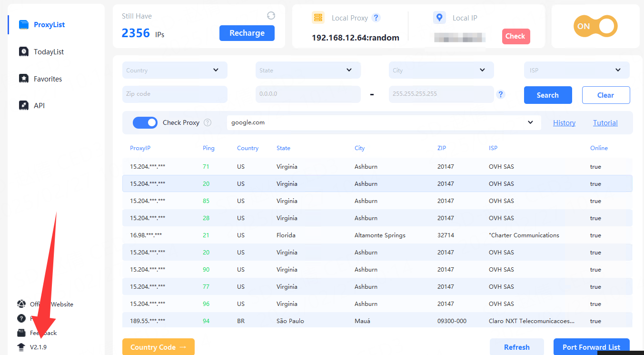Open the City dropdown filter

click(x=441, y=70)
